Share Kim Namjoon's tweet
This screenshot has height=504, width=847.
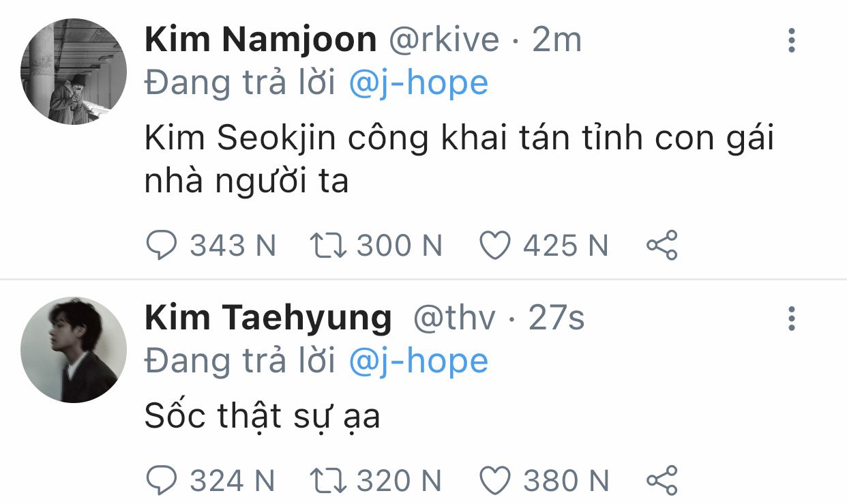tap(662, 246)
